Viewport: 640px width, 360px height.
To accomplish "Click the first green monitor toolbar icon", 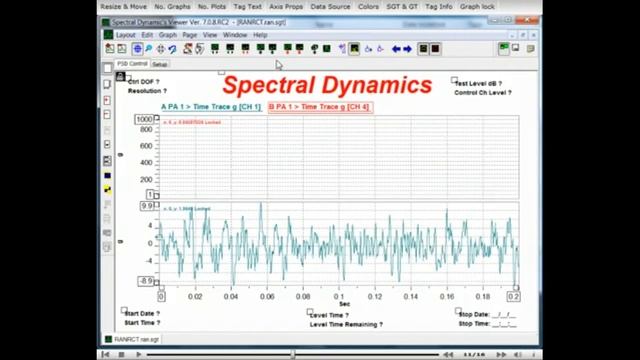I will 215,49.
